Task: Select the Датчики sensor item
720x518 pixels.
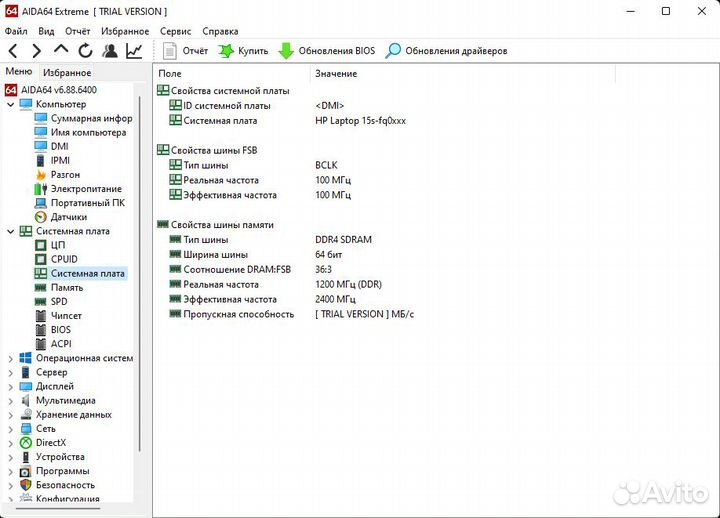Action: [68, 217]
